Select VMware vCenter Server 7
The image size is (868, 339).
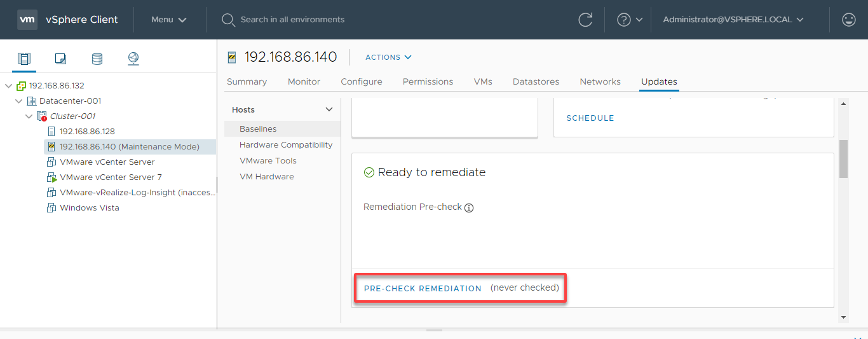(x=111, y=177)
